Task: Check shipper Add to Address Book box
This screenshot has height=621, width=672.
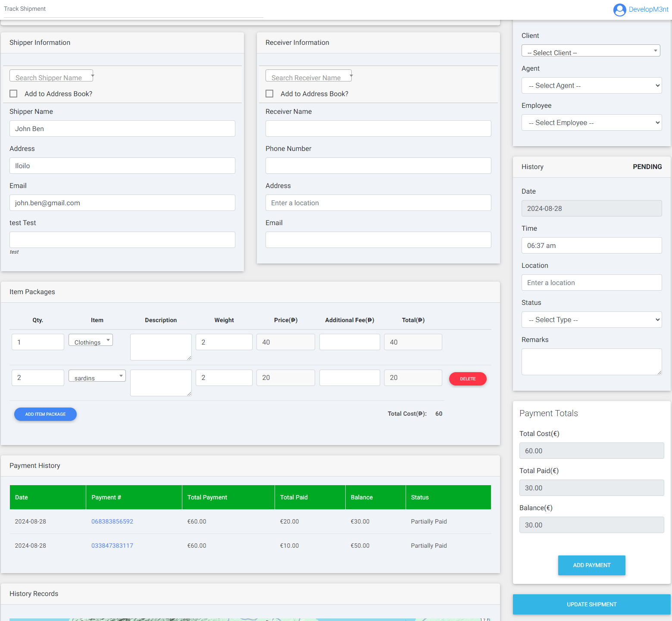Action: coord(14,94)
